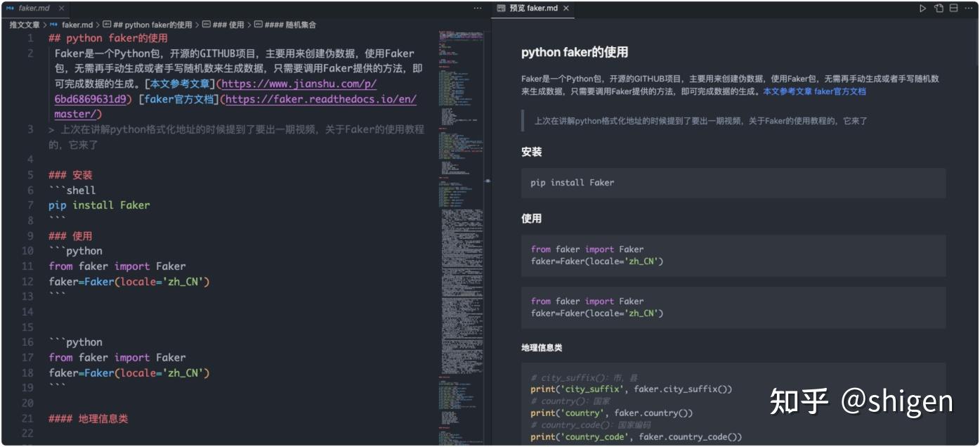Click the '使用' heading in preview
This screenshot has height=447, width=980.
[532, 219]
